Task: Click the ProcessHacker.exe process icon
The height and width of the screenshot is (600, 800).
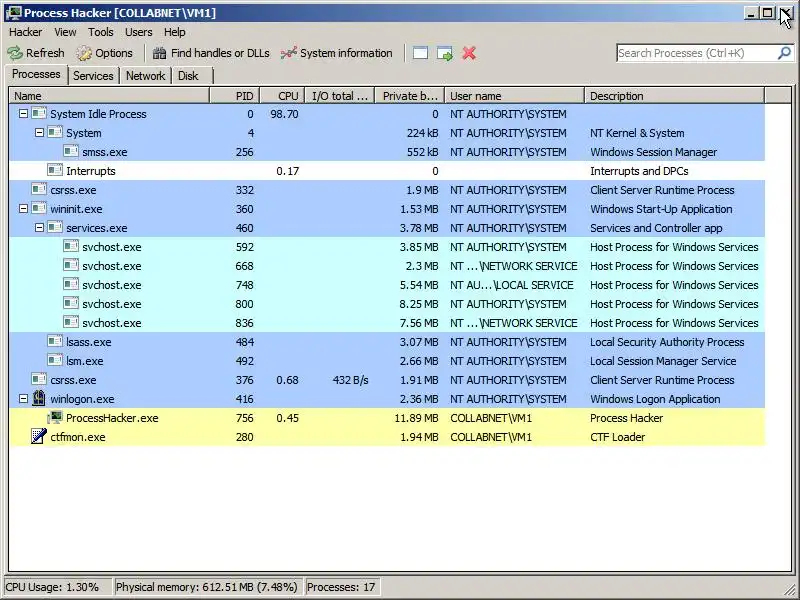Action: pyautogui.click(x=55, y=417)
